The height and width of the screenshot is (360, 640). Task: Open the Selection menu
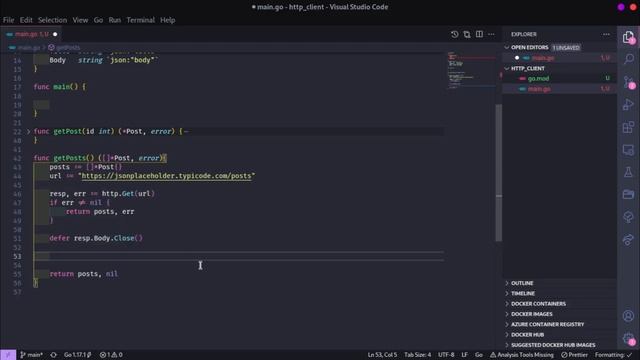click(x=52, y=20)
